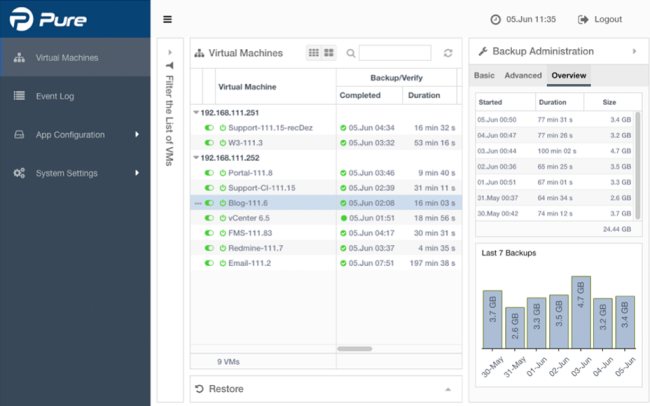Click green status check for 05.Jun 07:51
650x406 pixels.
click(x=343, y=263)
